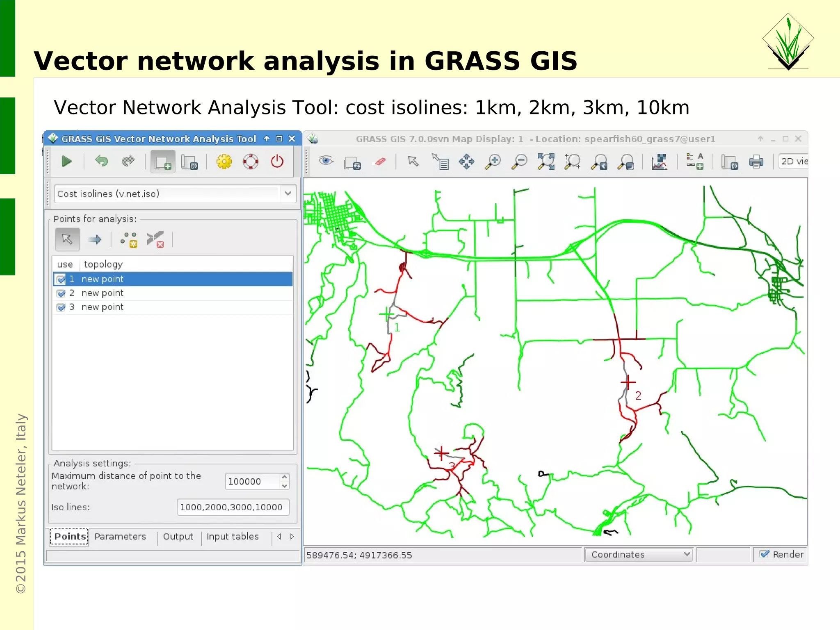Open analysis settings gear icon

224,161
